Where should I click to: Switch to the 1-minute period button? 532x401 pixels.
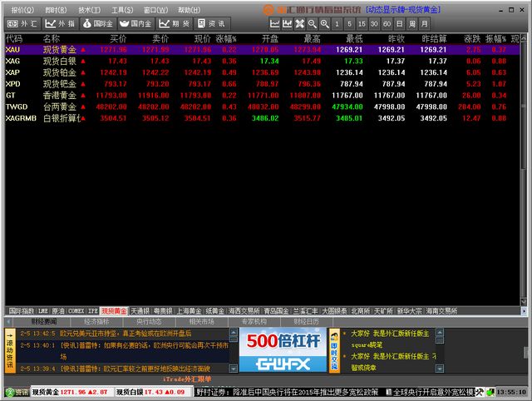(x=337, y=24)
